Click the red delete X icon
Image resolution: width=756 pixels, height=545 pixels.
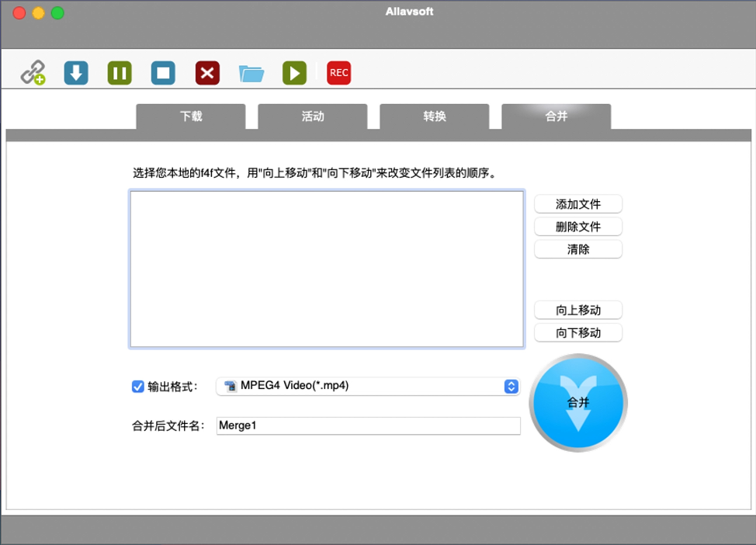point(207,73)
